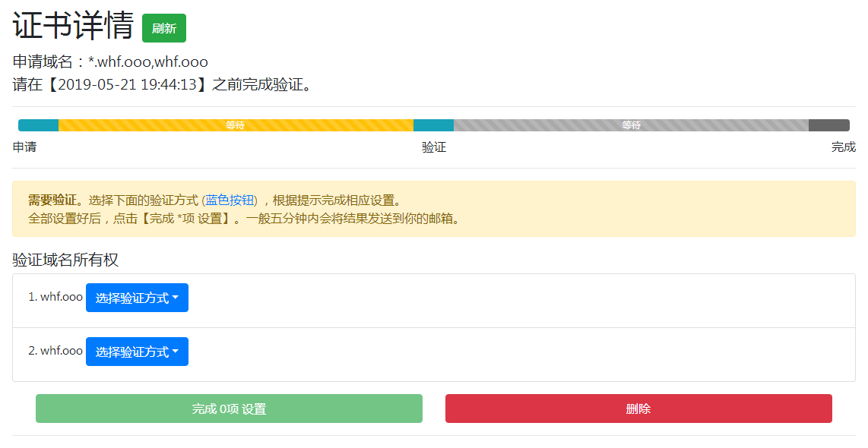Click the 验证 step label
This screenshot has width=868, height=448.
433,147
